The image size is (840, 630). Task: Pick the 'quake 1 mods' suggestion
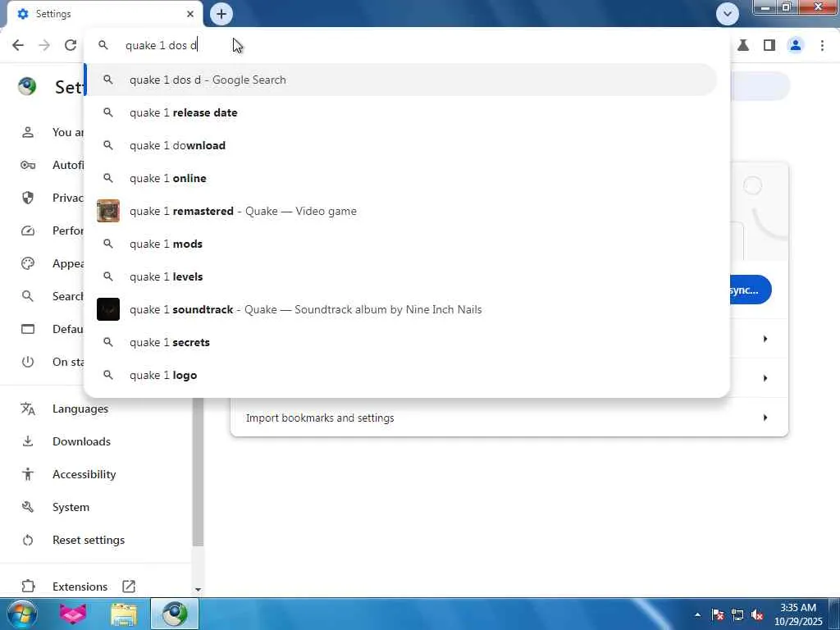coord(402,244)
